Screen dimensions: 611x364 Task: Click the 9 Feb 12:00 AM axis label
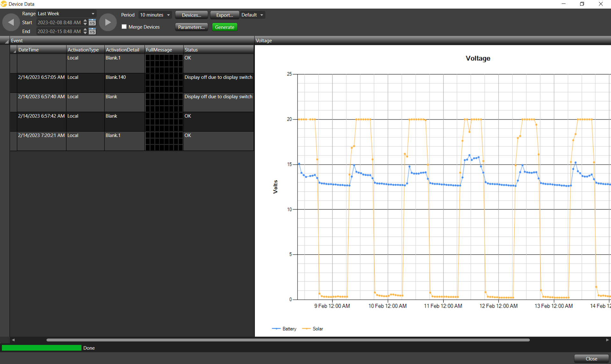[332, 306]
